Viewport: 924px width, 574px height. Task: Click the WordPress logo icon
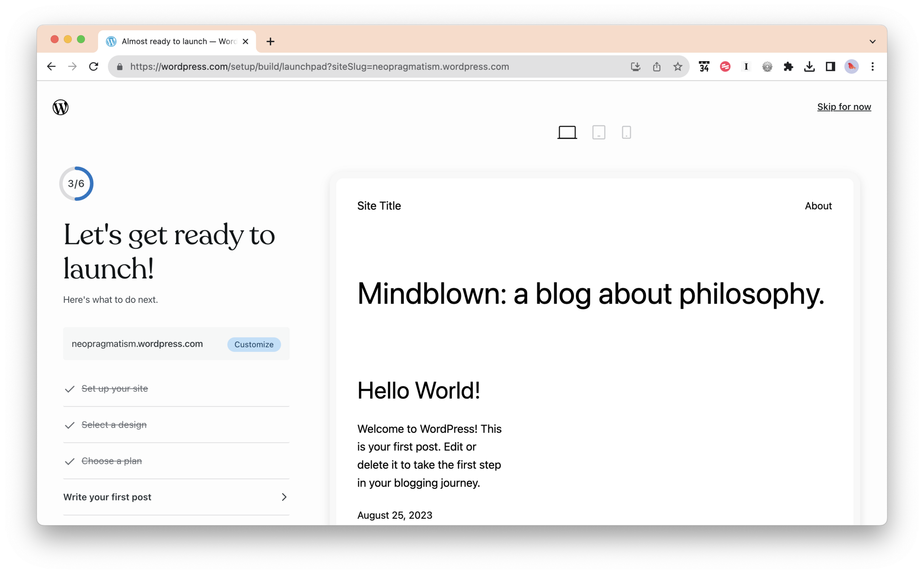[x=60, y=107]
